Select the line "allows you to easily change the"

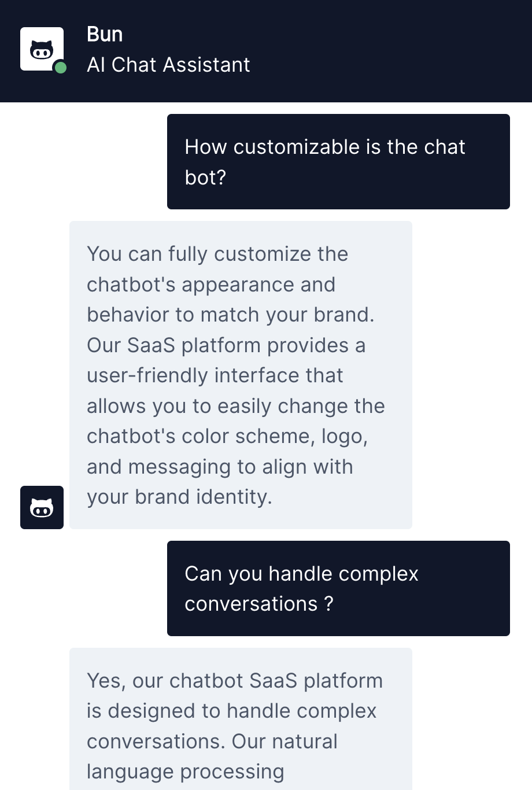tap(236, 406)
